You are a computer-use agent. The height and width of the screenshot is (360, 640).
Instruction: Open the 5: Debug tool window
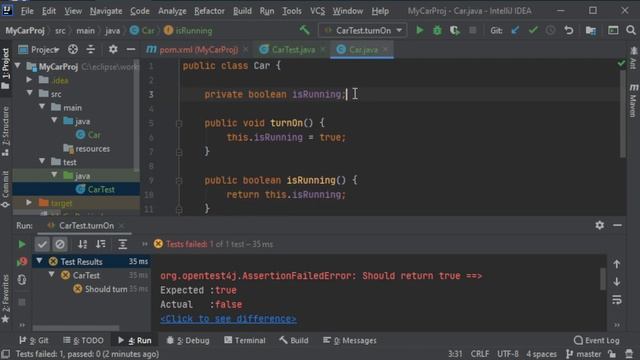(x=188, y=340)
